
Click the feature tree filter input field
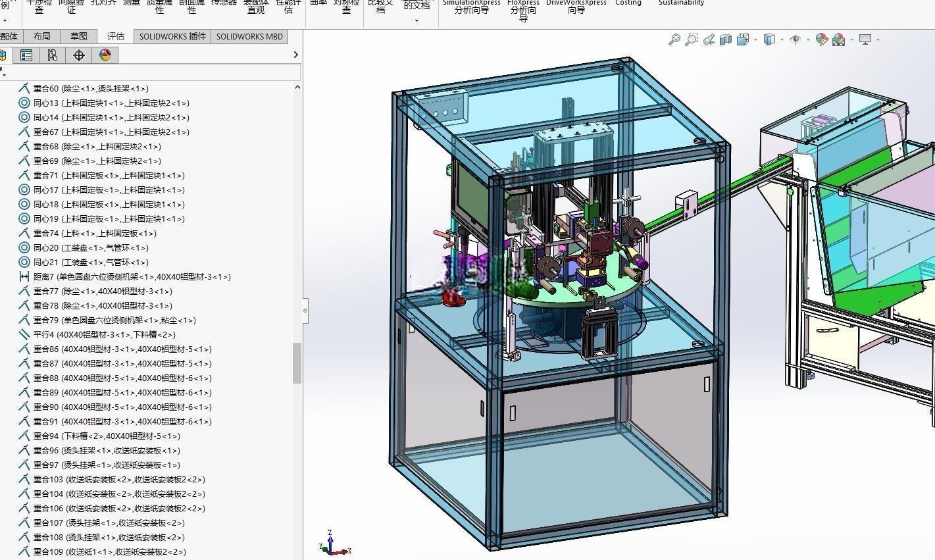(x=154, y=72)
